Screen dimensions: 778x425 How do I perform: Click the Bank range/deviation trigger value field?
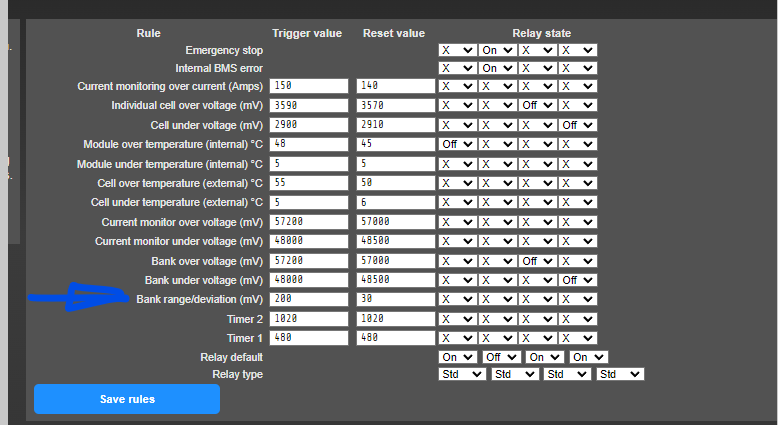click(309, 299)
